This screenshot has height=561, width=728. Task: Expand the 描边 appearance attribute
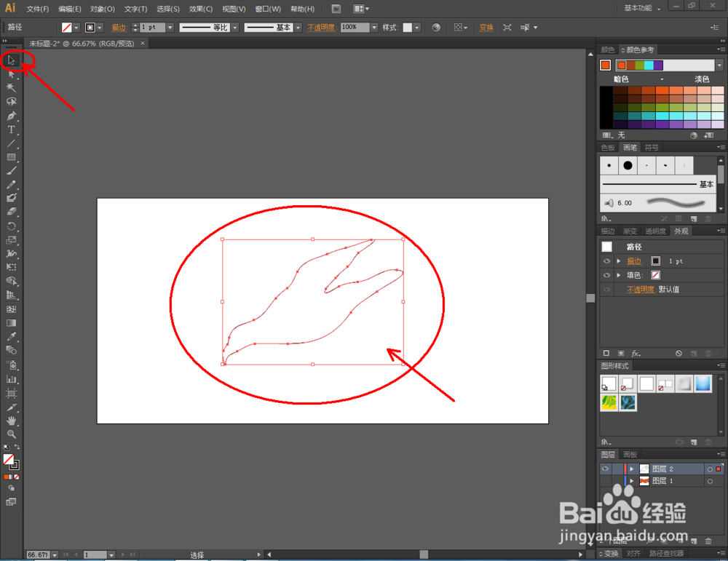[619, 261]
